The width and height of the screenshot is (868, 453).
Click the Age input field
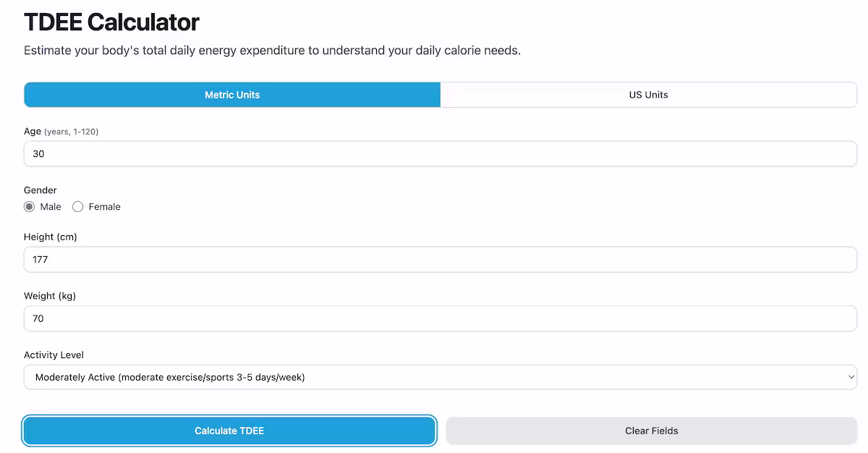pos(440,154)
